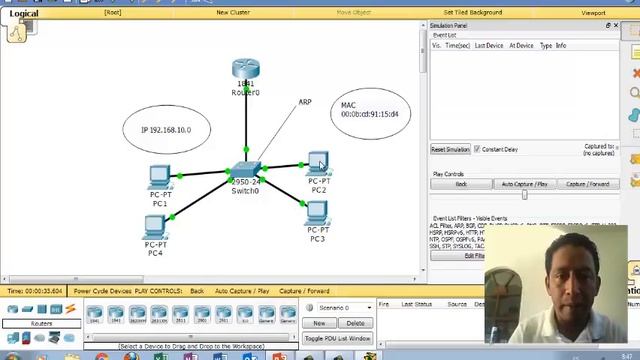Screen dimensions: 640x360
Task: Toggle the Constant Delay checkbox
Action: click(x=477, y=149)
